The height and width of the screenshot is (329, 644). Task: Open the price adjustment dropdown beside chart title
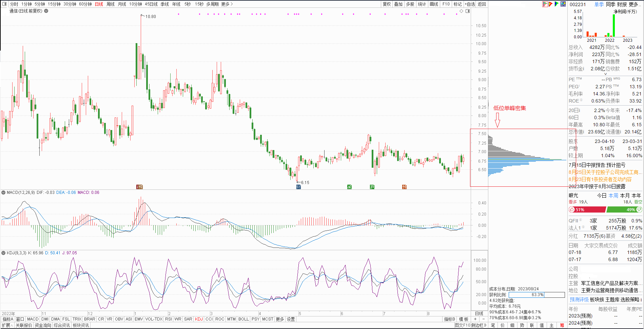point(46,11)
